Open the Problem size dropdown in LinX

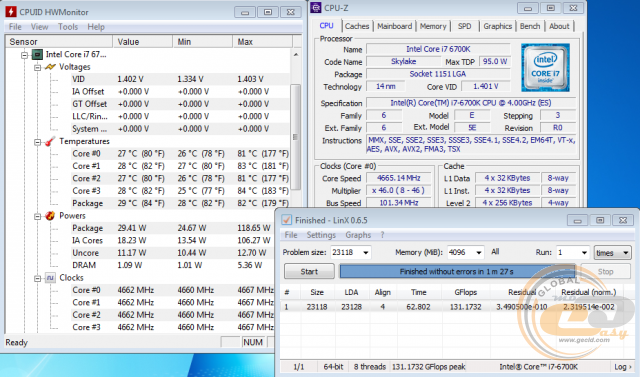click(x=366, y=253)
